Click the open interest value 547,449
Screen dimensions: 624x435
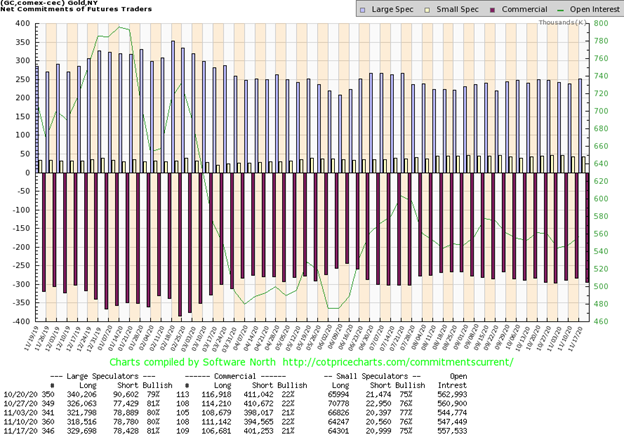(452, 422)
